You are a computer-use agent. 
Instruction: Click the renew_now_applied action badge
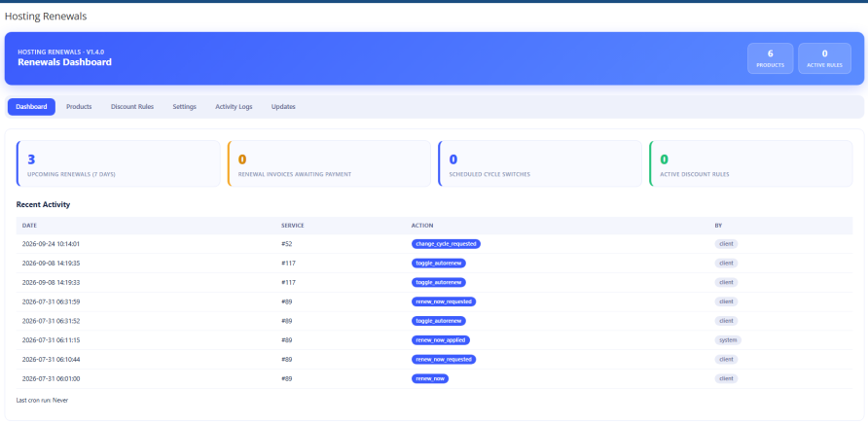click(x=441, y=339)
